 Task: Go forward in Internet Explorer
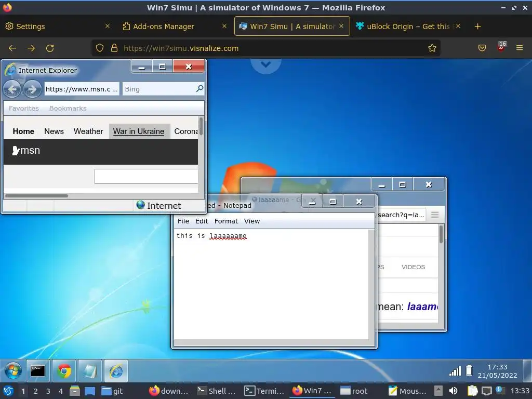point(32,89)
